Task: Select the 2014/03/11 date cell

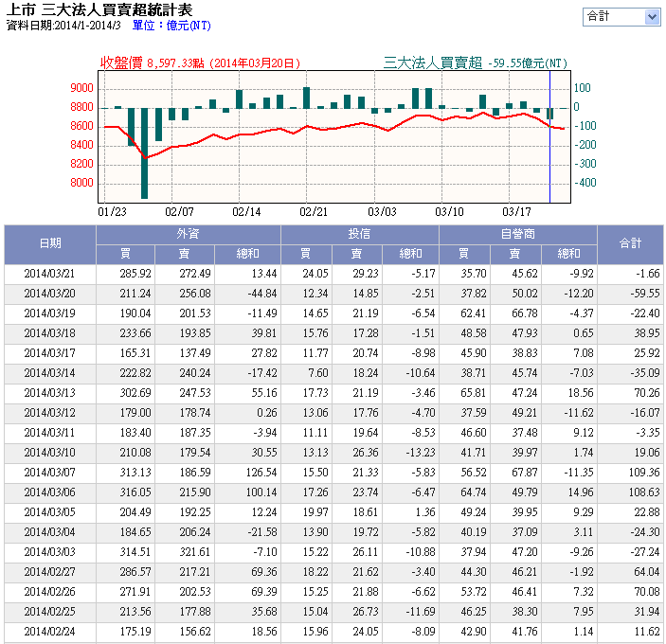Action: (x=49, y=433)
